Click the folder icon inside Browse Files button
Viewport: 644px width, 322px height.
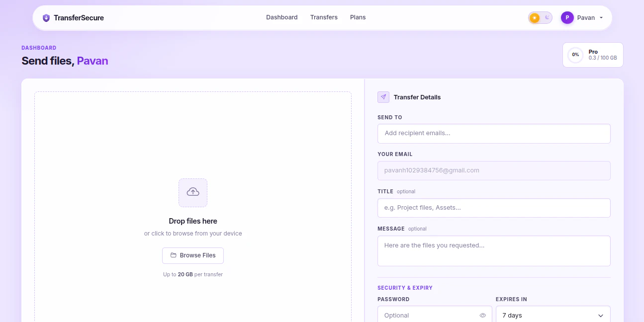(x=174, y=255)
